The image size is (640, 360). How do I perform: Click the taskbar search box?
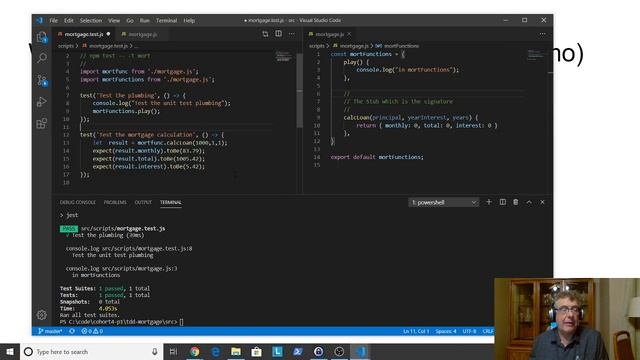(x=91, y=352)
